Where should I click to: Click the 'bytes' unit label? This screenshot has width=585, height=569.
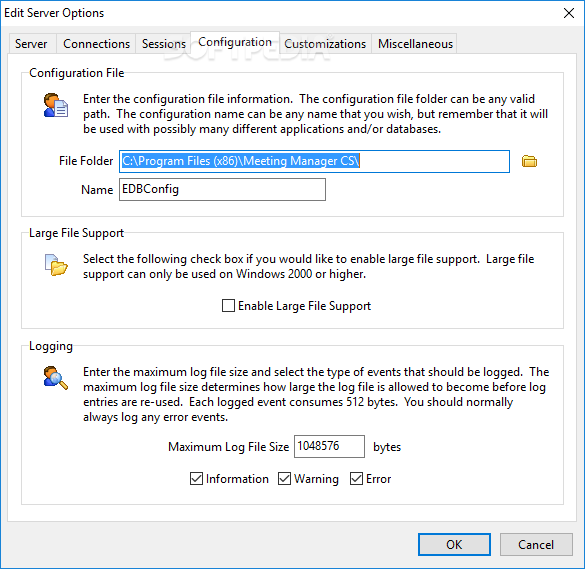tap(387, 447)
